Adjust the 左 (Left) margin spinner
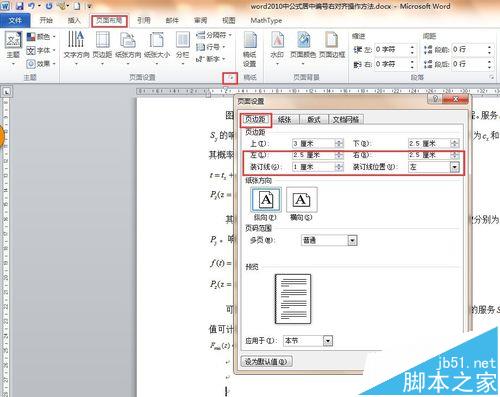 click(339, 155)
